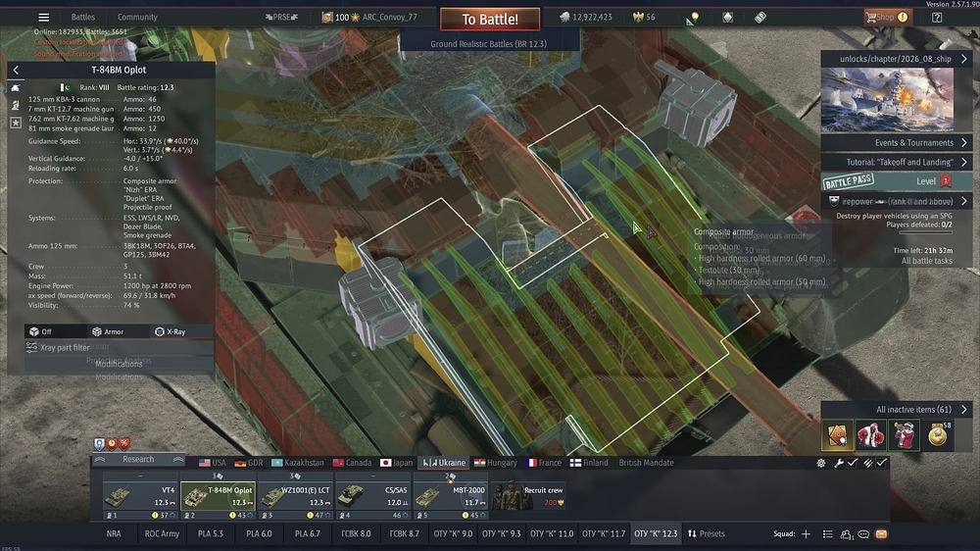Click the Silver Lions balance 12,922,423

[x=586, y=17]
